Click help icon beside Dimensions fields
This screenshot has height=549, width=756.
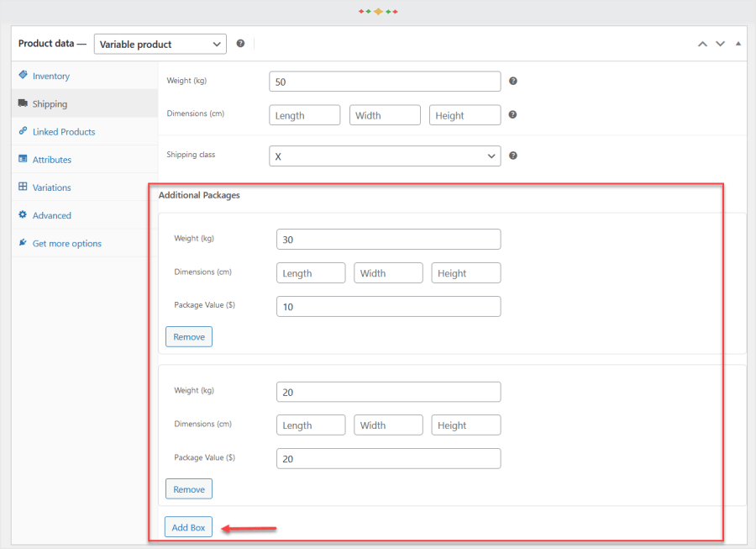pos(512,115)
